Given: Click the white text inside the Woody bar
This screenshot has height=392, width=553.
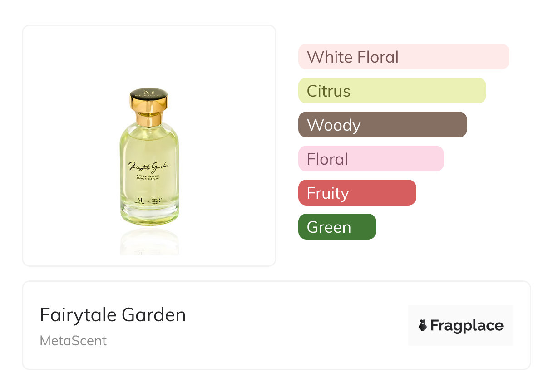Looking at the screenshot, I should click(x=333, y=125).
